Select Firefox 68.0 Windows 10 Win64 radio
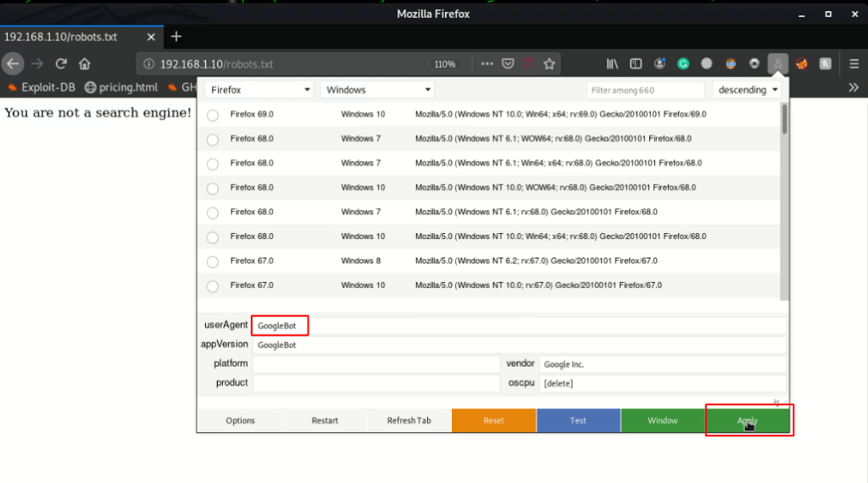The image size is (868, 483). (213, 237)
